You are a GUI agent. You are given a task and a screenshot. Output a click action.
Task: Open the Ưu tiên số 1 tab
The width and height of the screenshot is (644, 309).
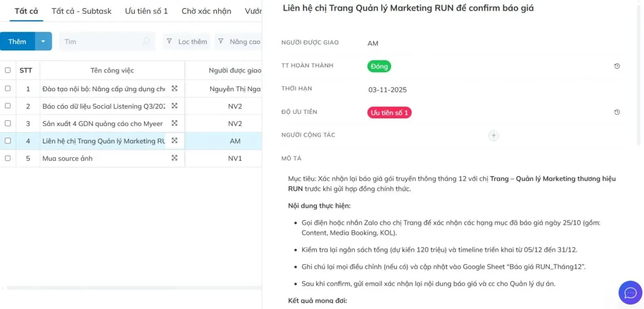tap(146, 11)
